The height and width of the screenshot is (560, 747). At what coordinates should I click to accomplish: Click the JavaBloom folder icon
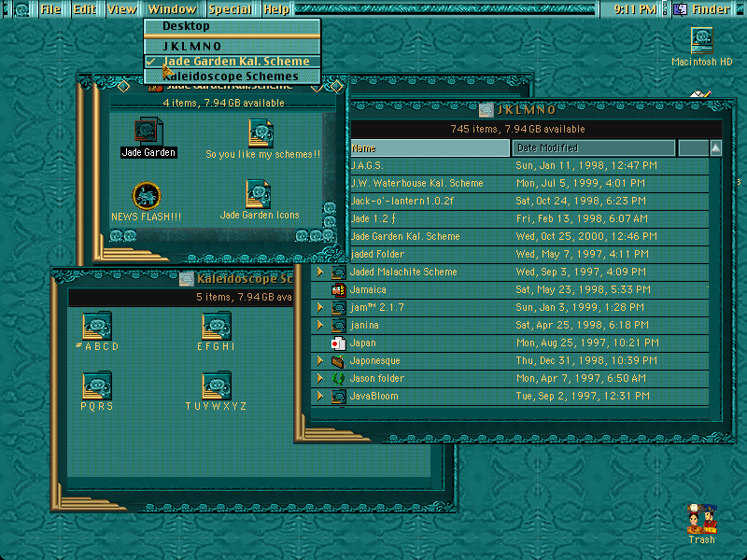(x=338, y=396)
